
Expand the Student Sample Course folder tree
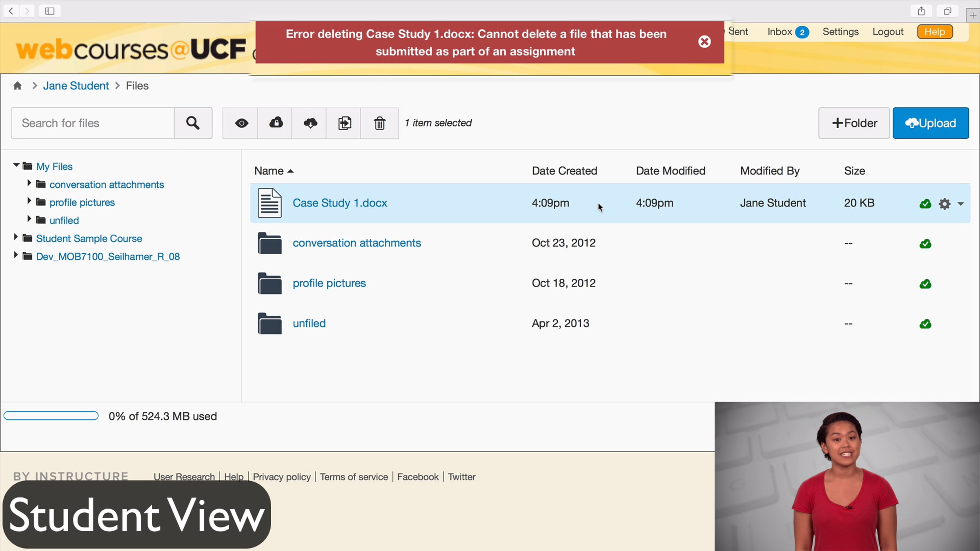pyautogui.click(x=16, y=237)
